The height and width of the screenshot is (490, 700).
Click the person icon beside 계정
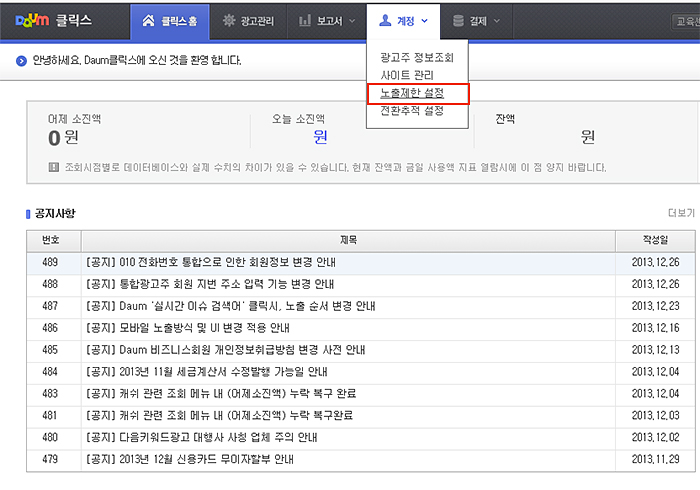pos(385,21)
